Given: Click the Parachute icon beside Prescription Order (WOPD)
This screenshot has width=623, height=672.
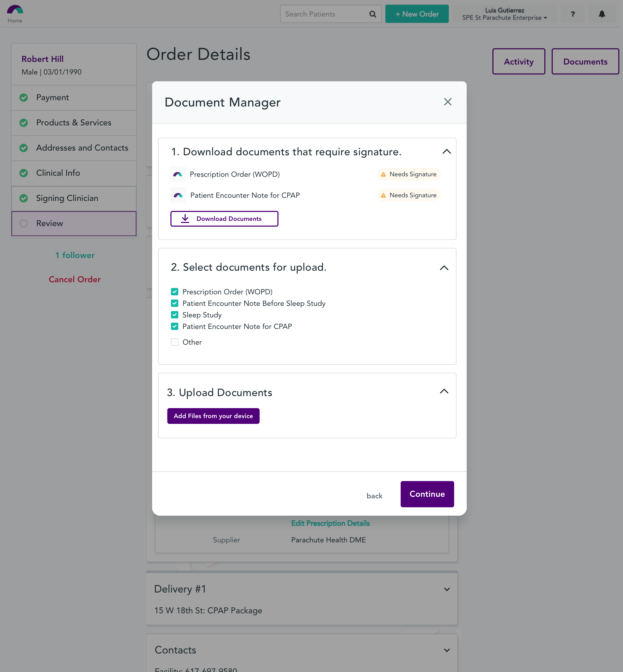Looking at the screenshot, I should pos(178,174).
